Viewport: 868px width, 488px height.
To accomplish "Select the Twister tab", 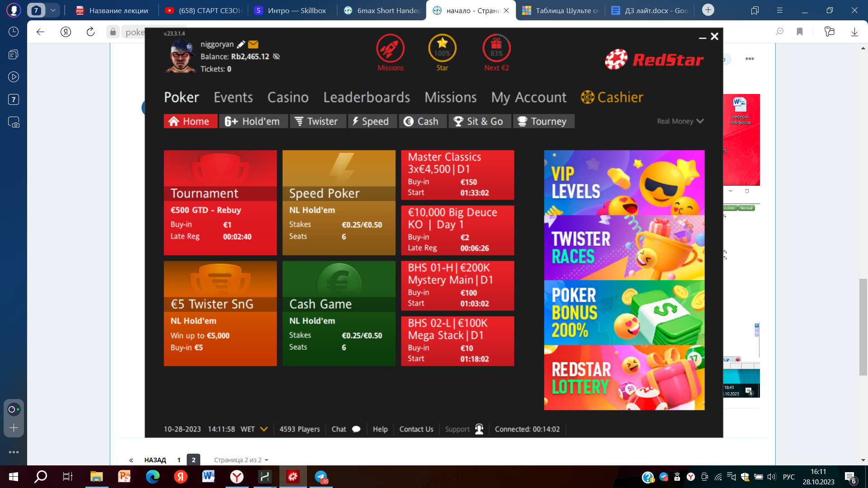I will tap(317, 121).
